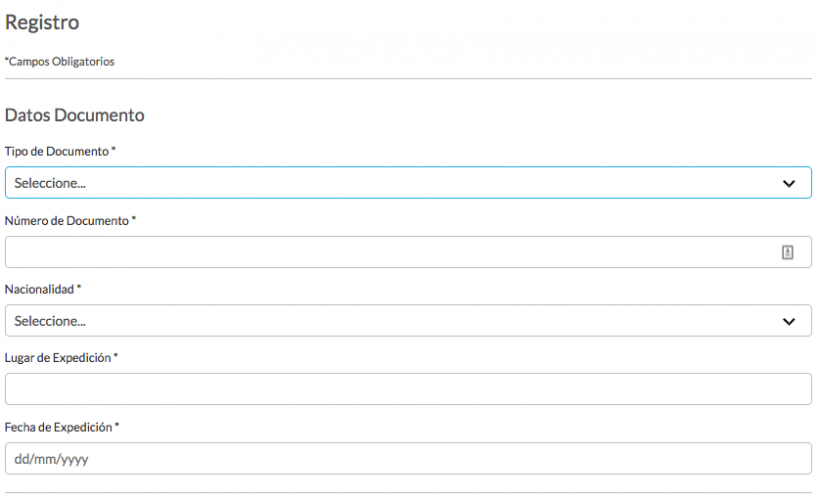The height and width of the screenshot is (500, 819).
Task: Click the 'Número de Documento' field label
Action: pyautogui.click(x=66, y=220)
